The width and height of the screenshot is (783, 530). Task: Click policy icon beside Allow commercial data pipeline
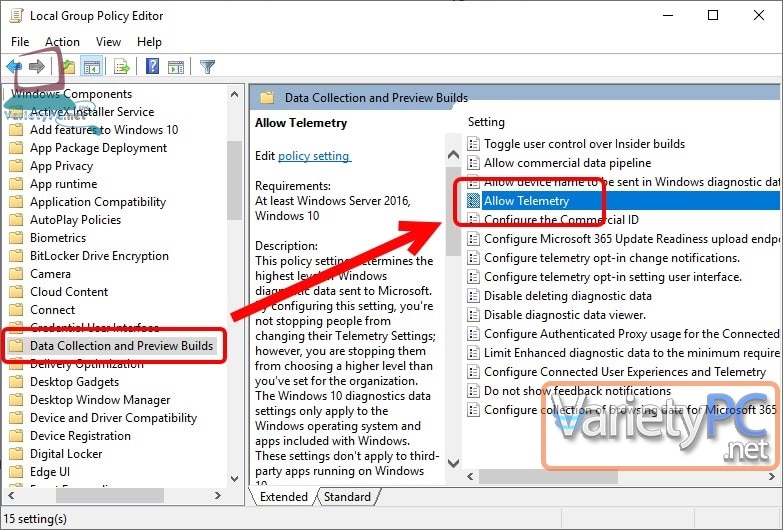click(x=473, y=163)
